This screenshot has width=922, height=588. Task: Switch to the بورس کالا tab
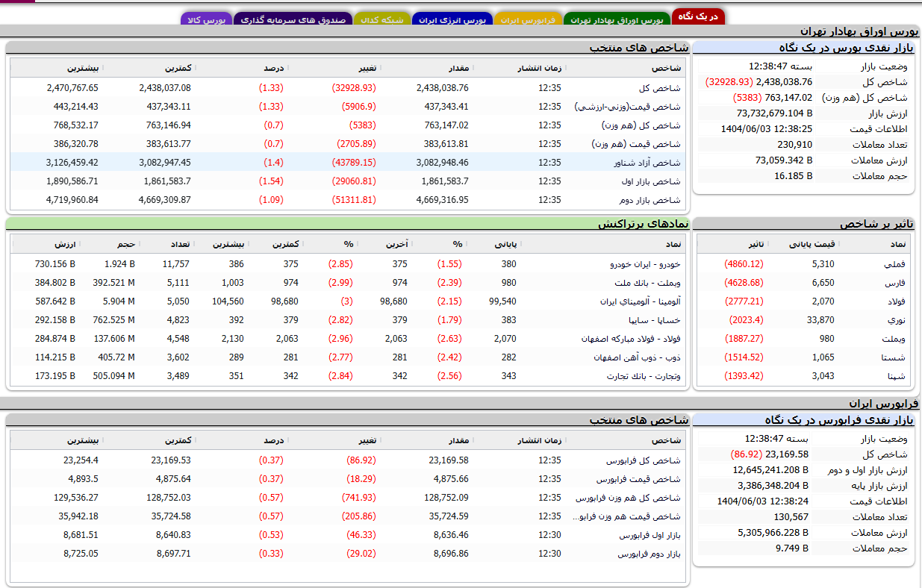(205, 20)
